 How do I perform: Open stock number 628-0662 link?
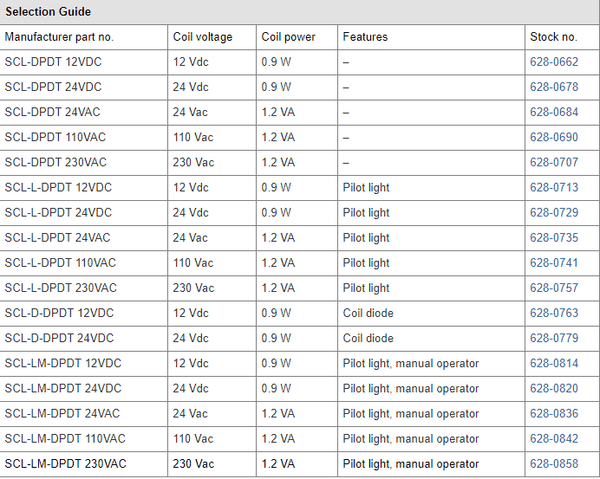[553, 62]
